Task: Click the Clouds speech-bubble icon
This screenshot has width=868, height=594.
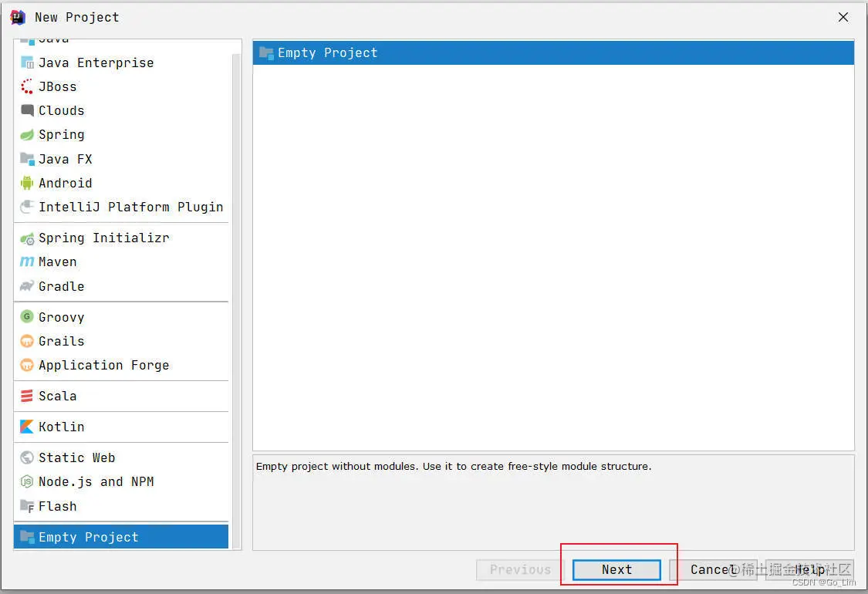Action: click(26, 110)
